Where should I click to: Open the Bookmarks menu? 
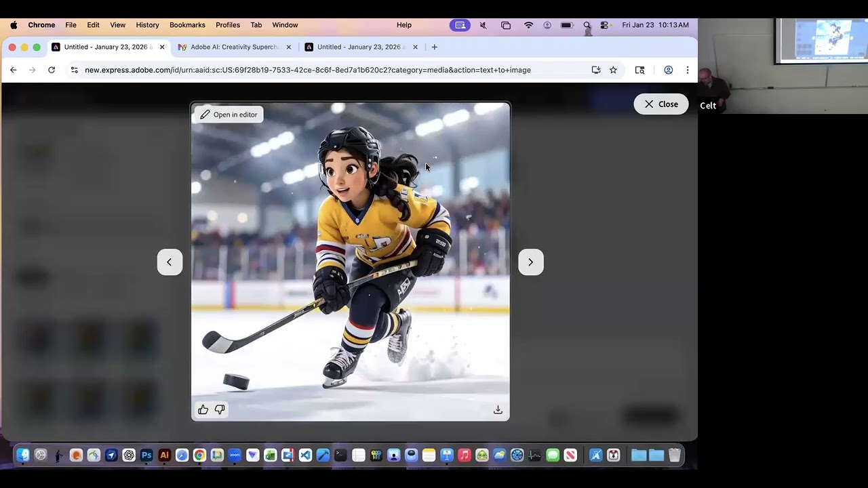(187, 25)
